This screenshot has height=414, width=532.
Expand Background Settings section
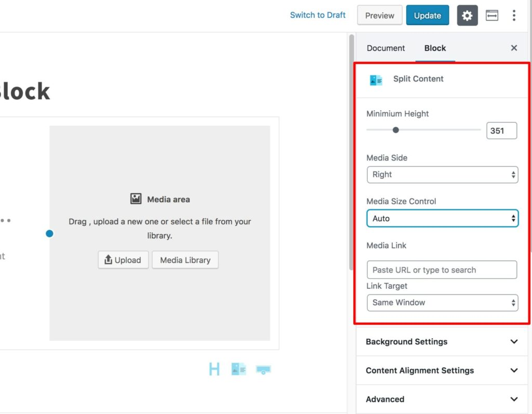[442, 342]
